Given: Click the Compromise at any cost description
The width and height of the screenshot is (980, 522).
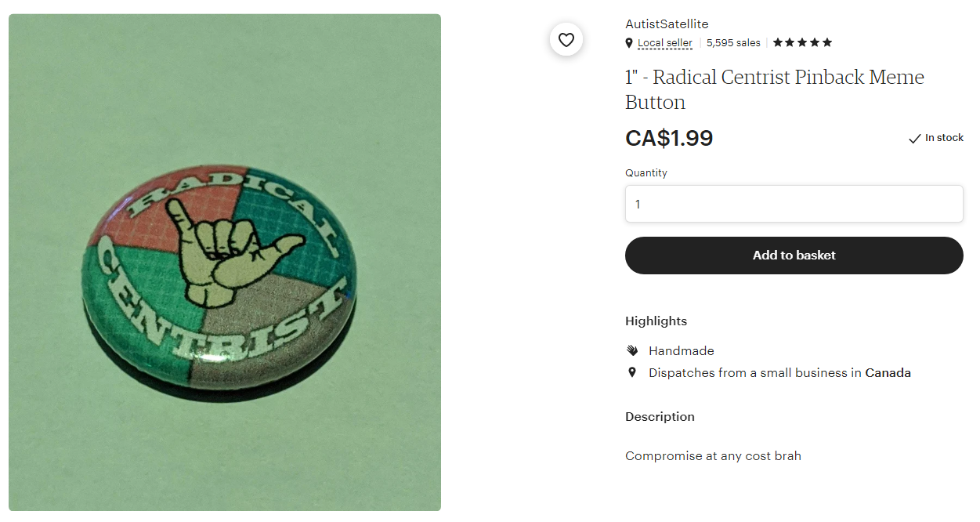Looking at the screenshot, I should [x=713, y=456].
